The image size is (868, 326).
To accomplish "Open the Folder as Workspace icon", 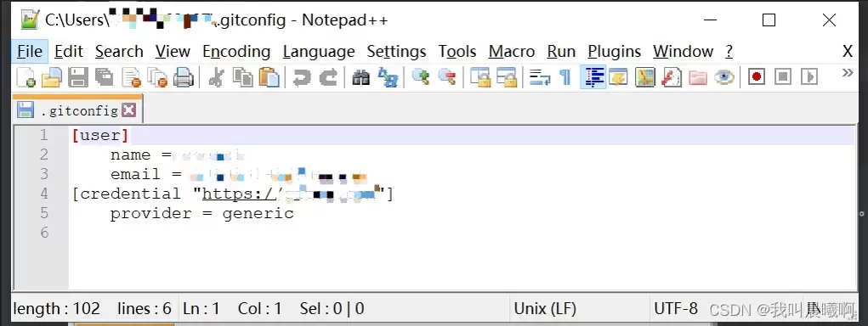I will (697, 77).
